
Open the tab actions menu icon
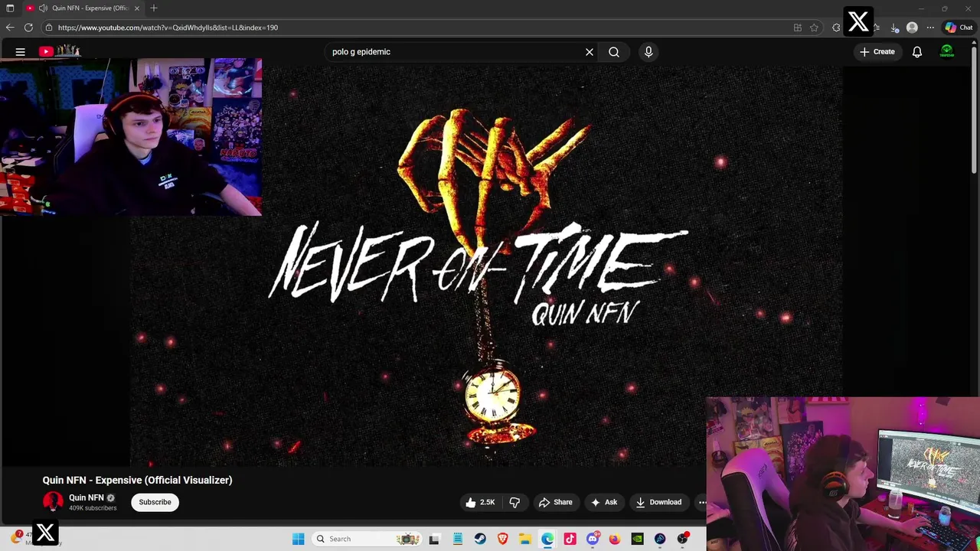click(10, 8)
